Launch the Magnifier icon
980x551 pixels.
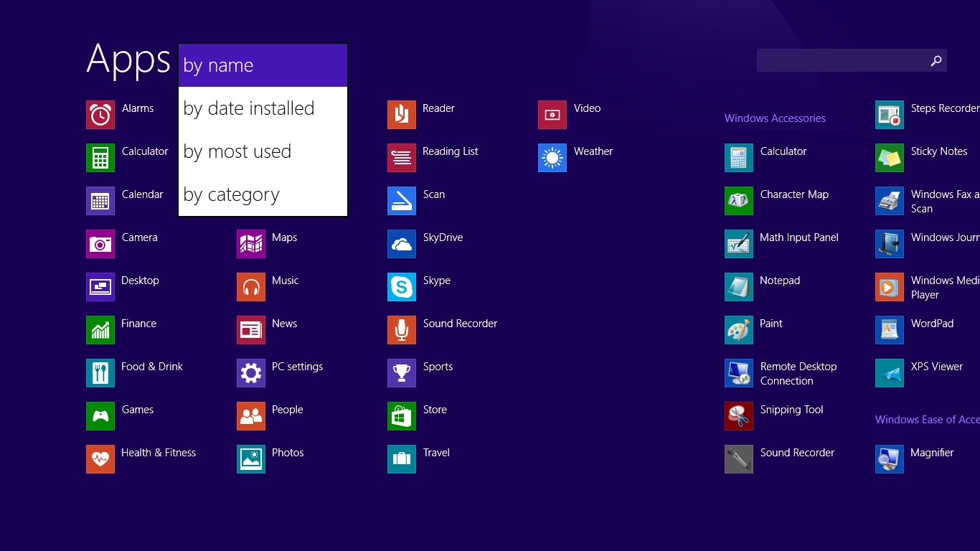click(890, 459)
